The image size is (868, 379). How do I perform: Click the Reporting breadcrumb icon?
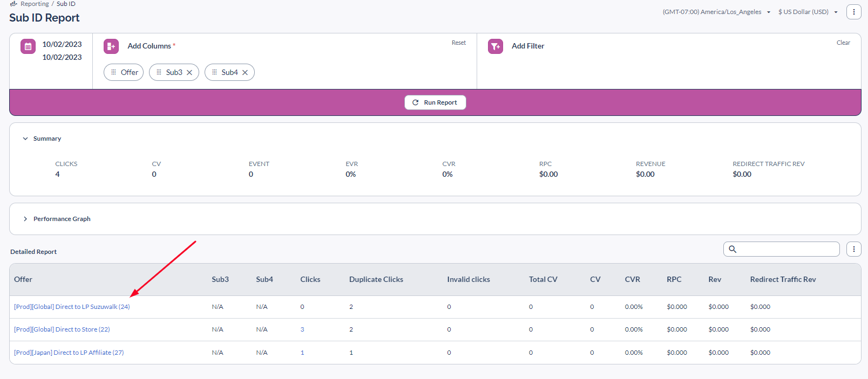pos(13,4)
